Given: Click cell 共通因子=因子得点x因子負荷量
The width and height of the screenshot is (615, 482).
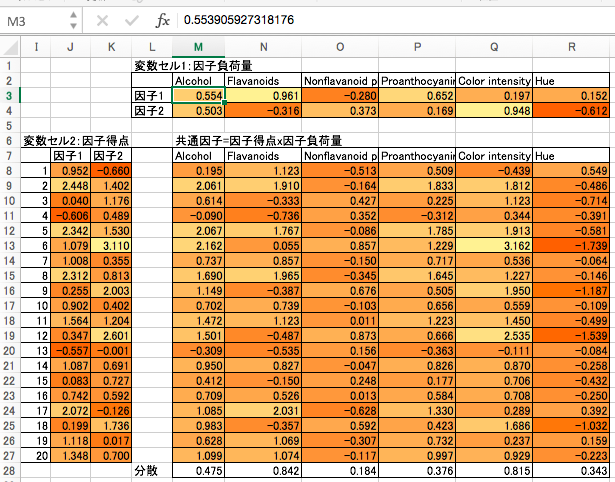Looking at the screenshot, I should (259, 141).
